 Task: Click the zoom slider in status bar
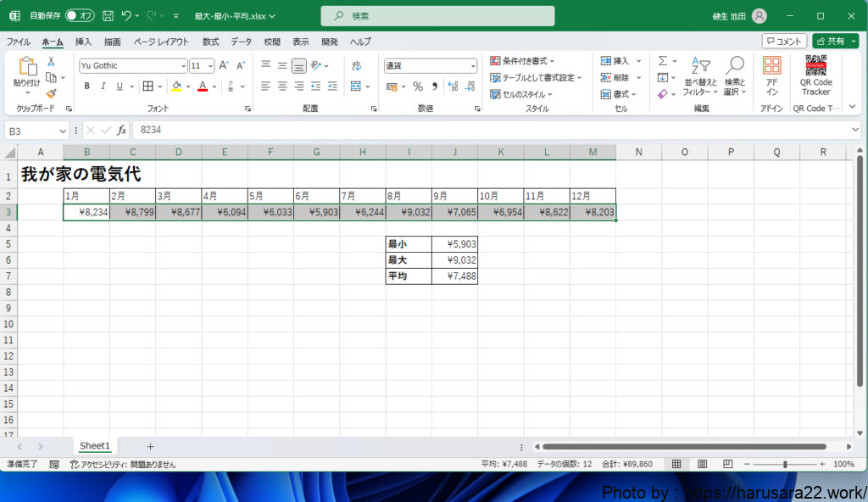click(785, 464)
